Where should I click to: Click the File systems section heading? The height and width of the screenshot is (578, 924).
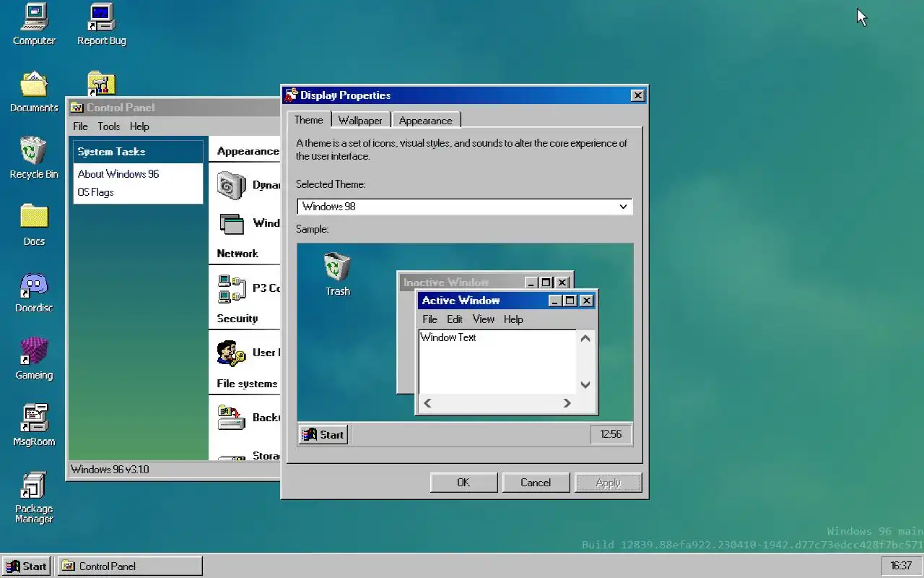coord(247,384)
